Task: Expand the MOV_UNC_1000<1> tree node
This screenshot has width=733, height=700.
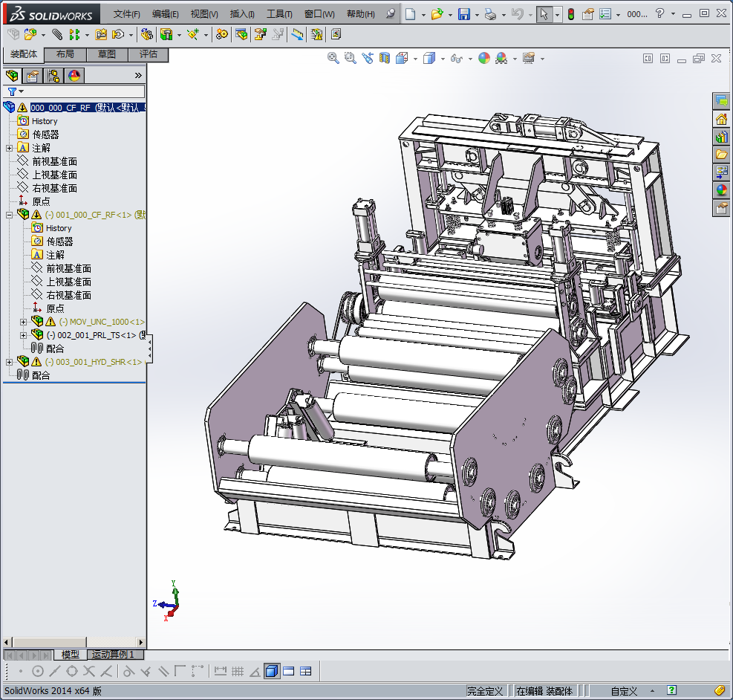Action: click(24, 322)
